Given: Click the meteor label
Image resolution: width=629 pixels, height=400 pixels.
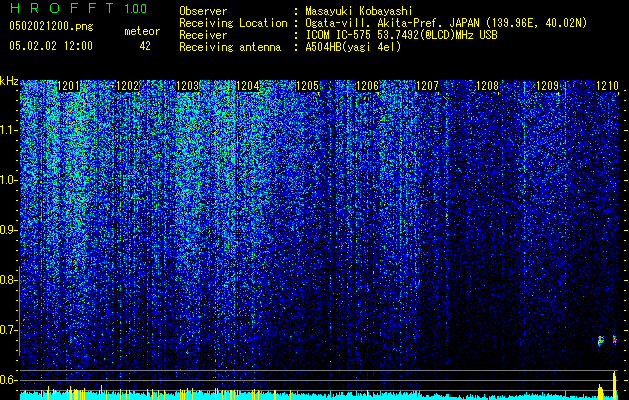Looking at the screenshot, I should click(x=142, y=31).
